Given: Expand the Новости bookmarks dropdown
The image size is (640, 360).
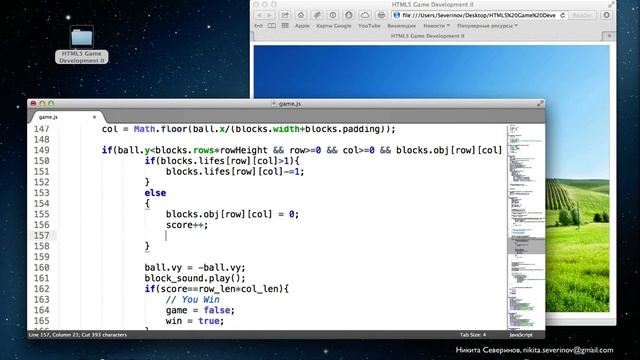Looking at the screenshot, I should (x=436, y=26).
